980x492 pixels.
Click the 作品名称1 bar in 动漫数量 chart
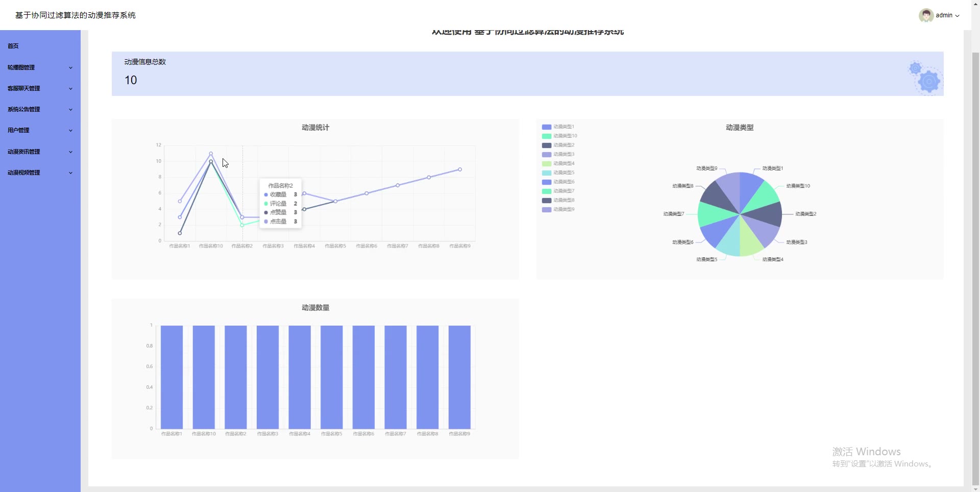click(x=171, y=377)
